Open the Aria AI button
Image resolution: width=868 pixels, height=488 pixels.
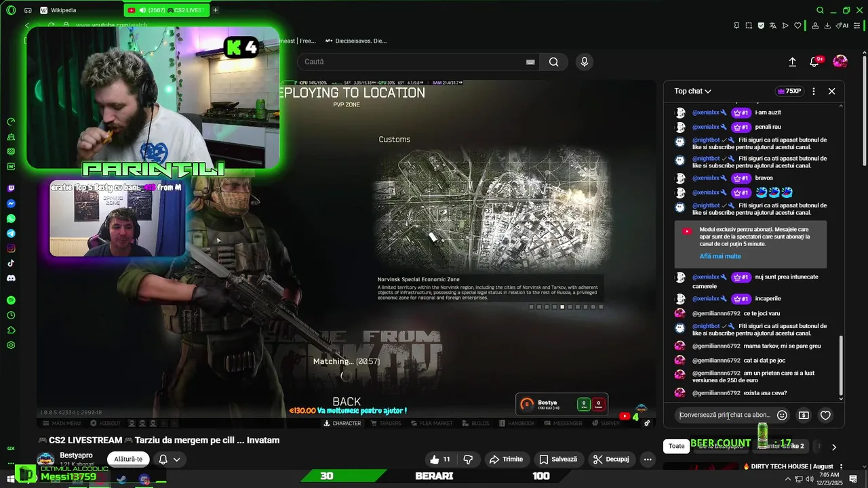(842, 26)
